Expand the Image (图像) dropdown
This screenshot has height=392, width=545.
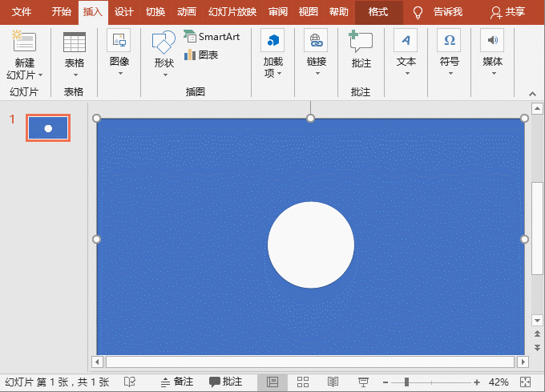[119, 73]
